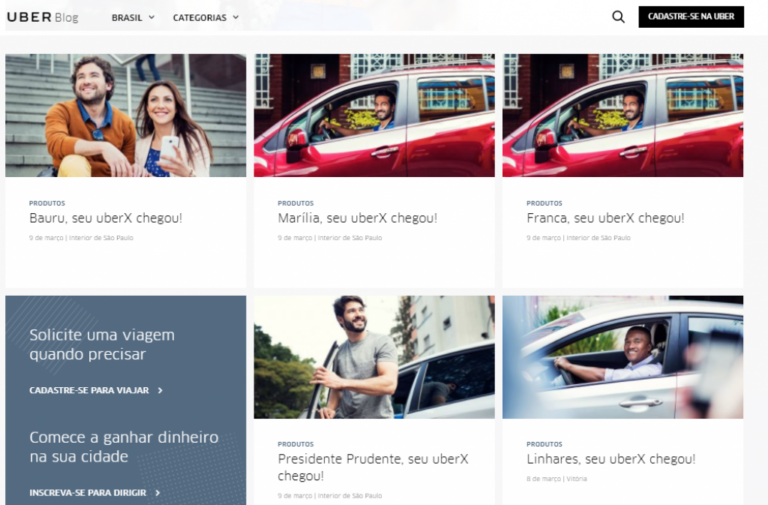
Task: Open article Presidente Prudente, seu uberX chegou!
Action: point(373,467)
